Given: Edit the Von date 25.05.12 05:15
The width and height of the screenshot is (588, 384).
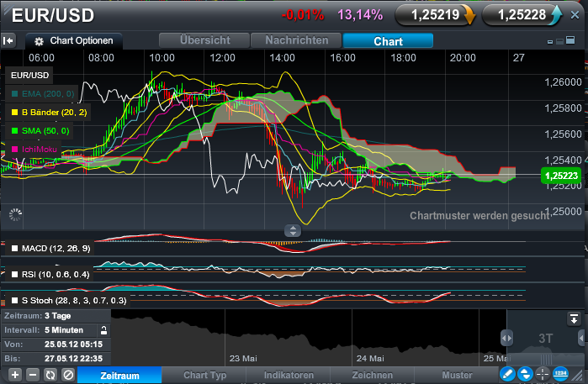Looking at the screenshot, I should [73, 345].
